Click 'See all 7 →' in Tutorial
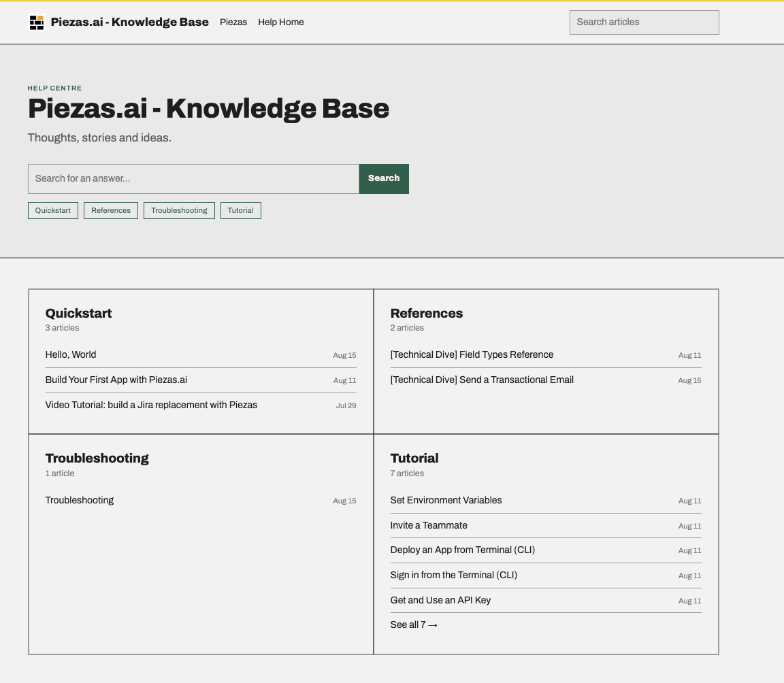The height and width of the screenshot is (683, 784). coord(414,625)
